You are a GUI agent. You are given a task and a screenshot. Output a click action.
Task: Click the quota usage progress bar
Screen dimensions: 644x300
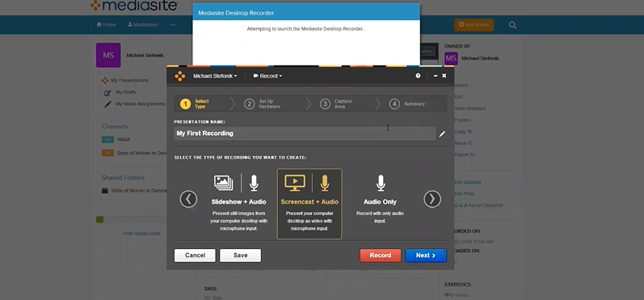[x=132, y=220]
